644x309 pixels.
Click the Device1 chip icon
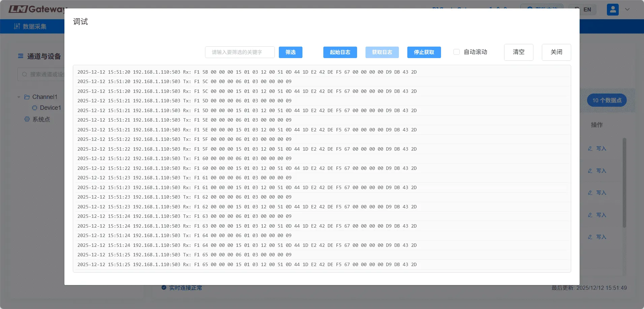[x=34, y=108]
